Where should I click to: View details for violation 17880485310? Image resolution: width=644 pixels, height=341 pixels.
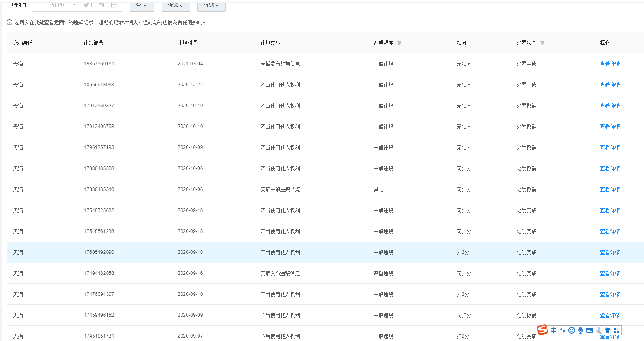[610, 189]
